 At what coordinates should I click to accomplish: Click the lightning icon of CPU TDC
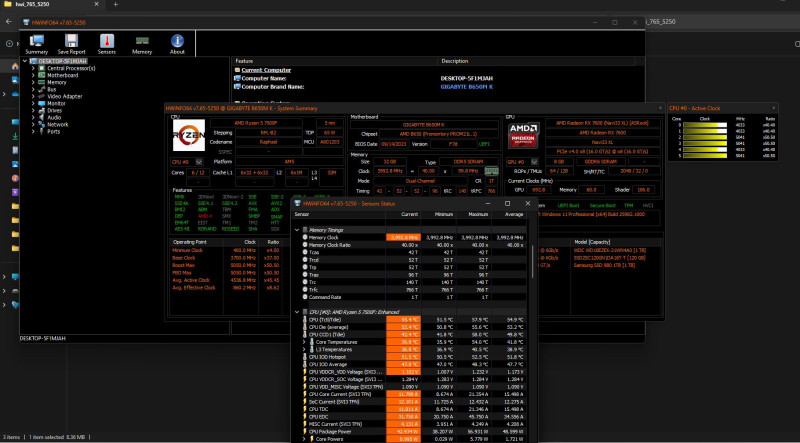coord(305,409)
